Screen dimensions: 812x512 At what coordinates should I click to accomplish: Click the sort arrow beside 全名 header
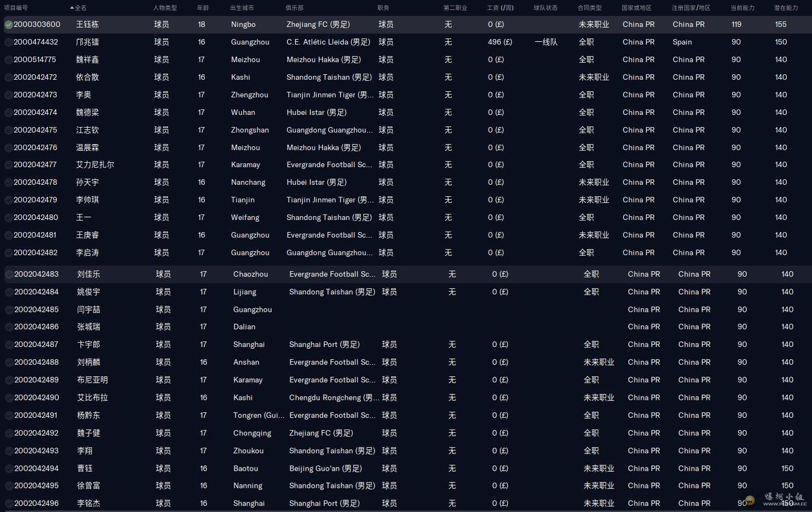tap(72, 8)
